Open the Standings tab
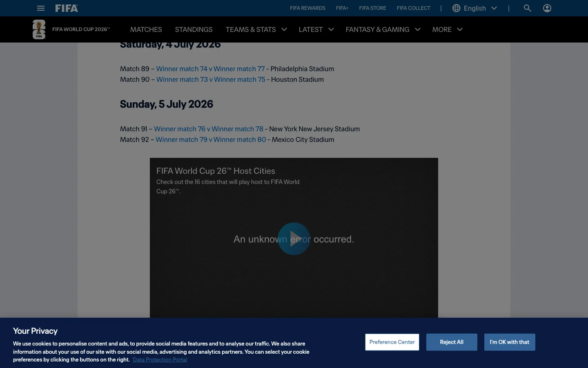 [x=194, y=29]
